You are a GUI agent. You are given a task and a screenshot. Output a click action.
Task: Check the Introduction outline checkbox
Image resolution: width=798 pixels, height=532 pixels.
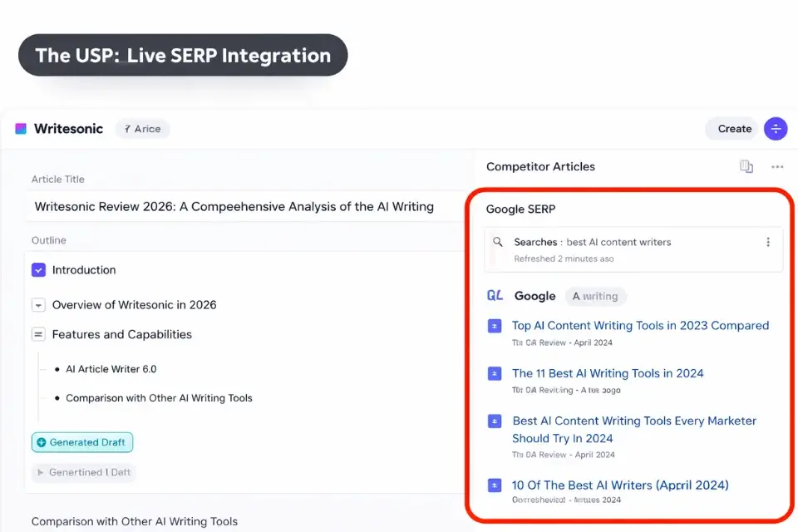38,269
